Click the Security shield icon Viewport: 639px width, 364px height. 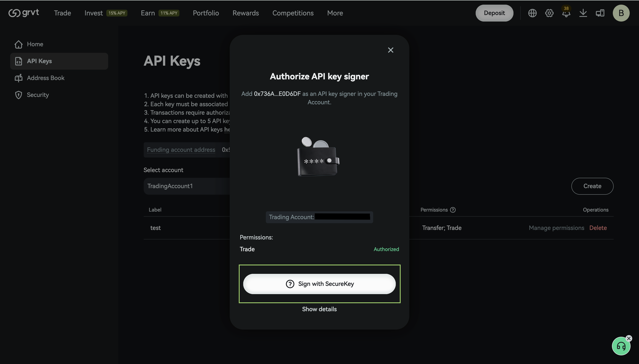19,95
